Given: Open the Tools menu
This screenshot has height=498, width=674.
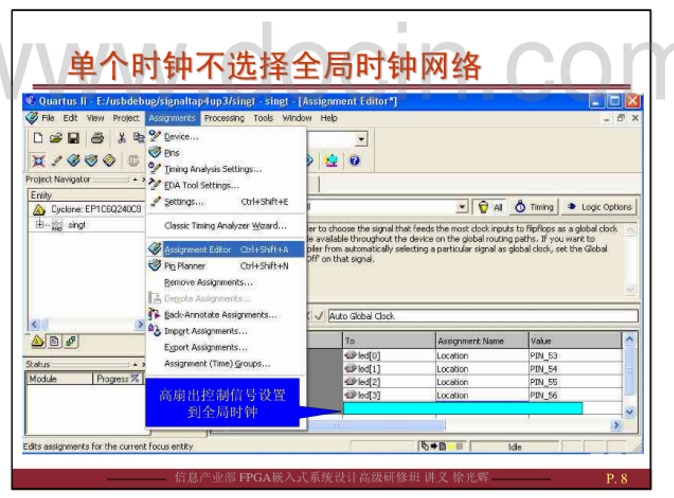Looking at the screenshot, I should tap(263, 118).
